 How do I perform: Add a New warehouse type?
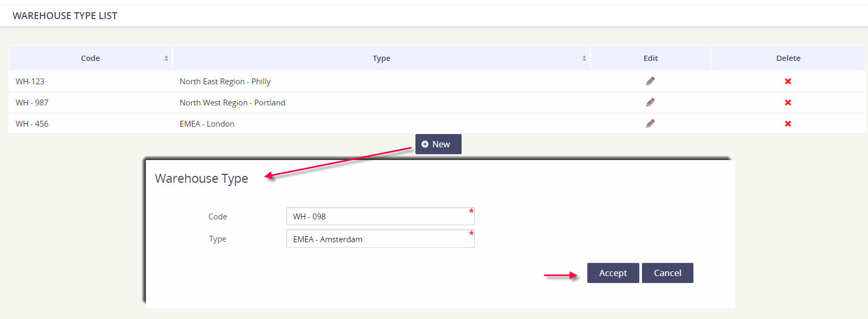pos(438,144)
